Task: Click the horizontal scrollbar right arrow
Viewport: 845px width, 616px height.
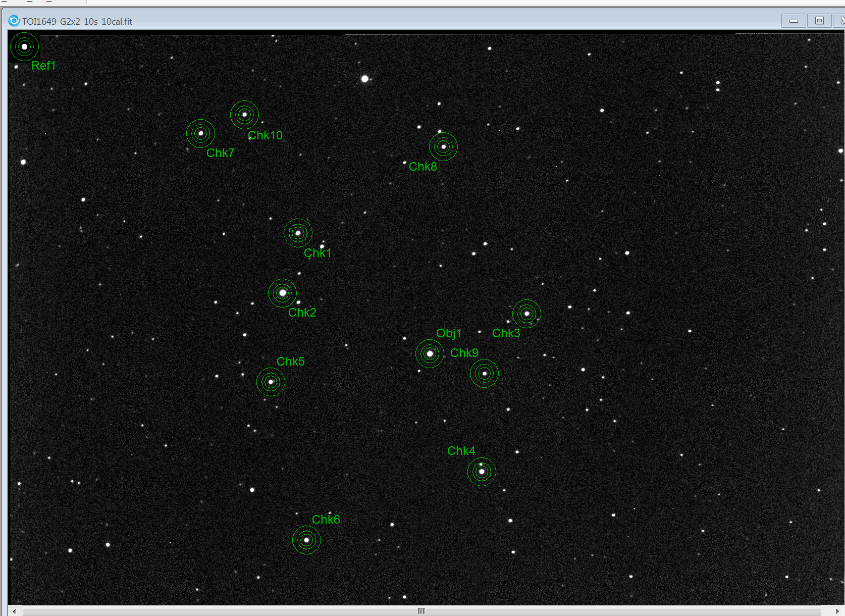Action: click(x=837, y=611)
